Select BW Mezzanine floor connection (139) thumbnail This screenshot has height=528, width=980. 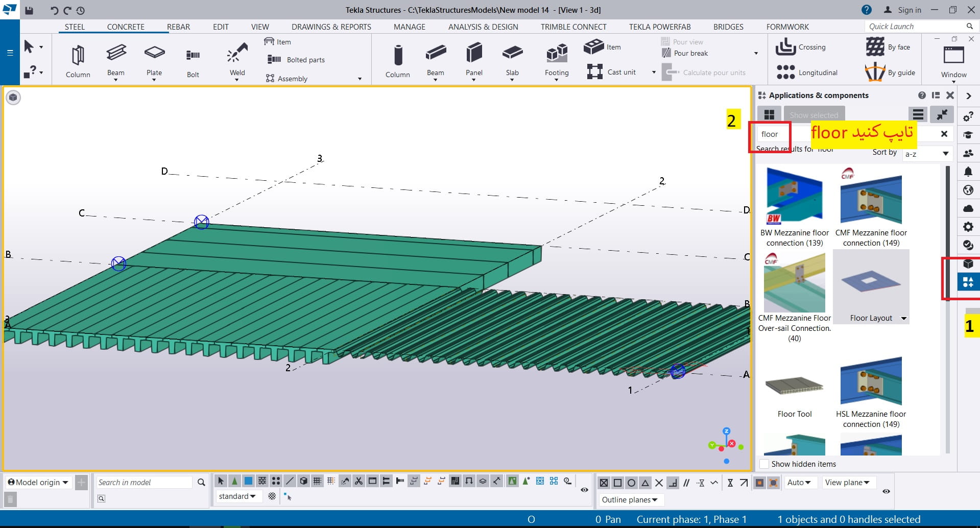[795, 207]
